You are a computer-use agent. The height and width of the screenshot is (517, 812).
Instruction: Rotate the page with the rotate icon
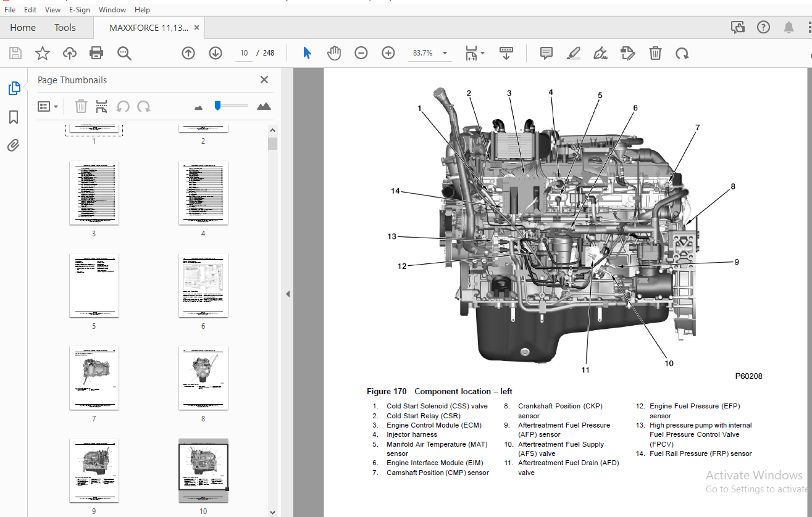click(682, 54)
